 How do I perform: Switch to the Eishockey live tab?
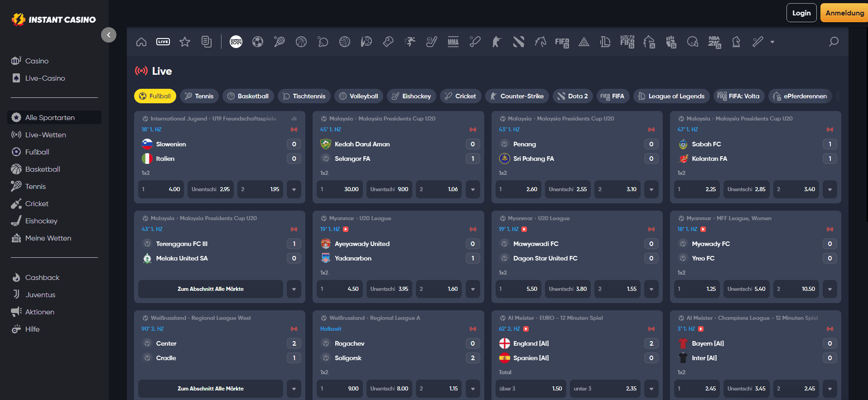[x=411, y=96]
